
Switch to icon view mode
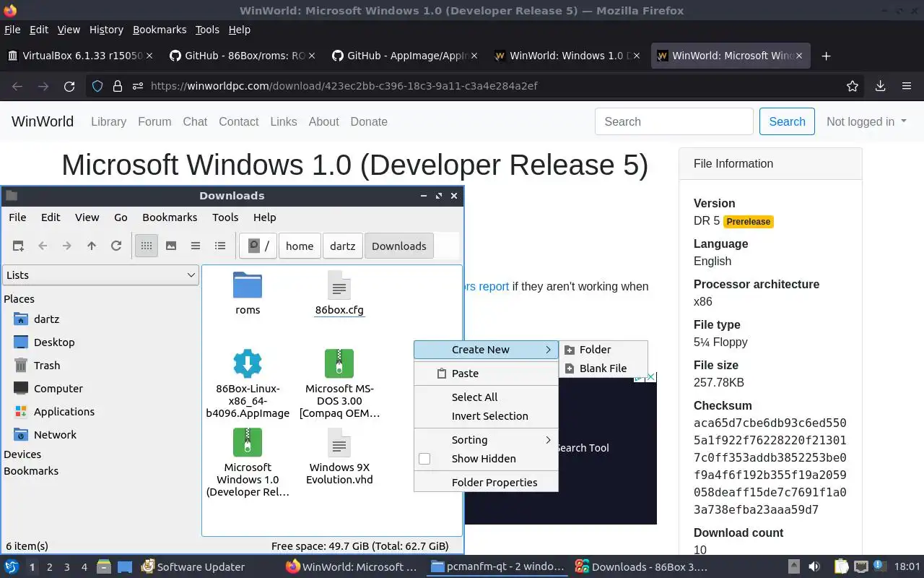point(147,246)
